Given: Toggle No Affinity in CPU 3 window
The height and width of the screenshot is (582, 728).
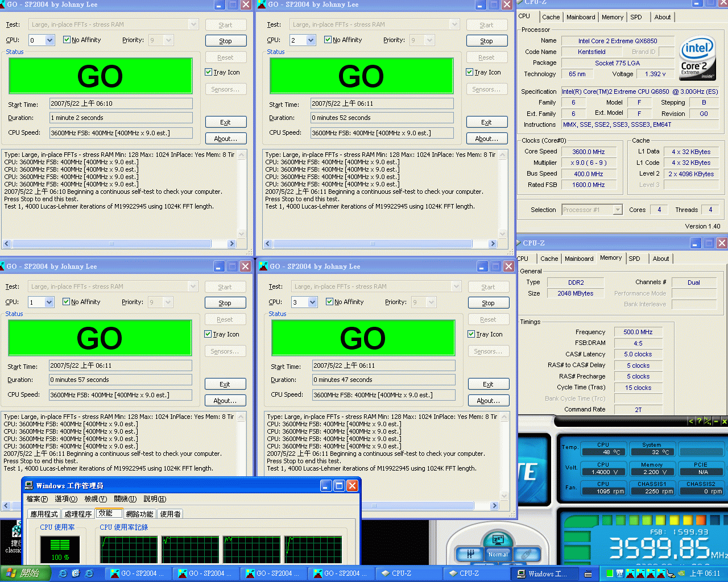Looking at the screenshot, I should click(330, 302).
